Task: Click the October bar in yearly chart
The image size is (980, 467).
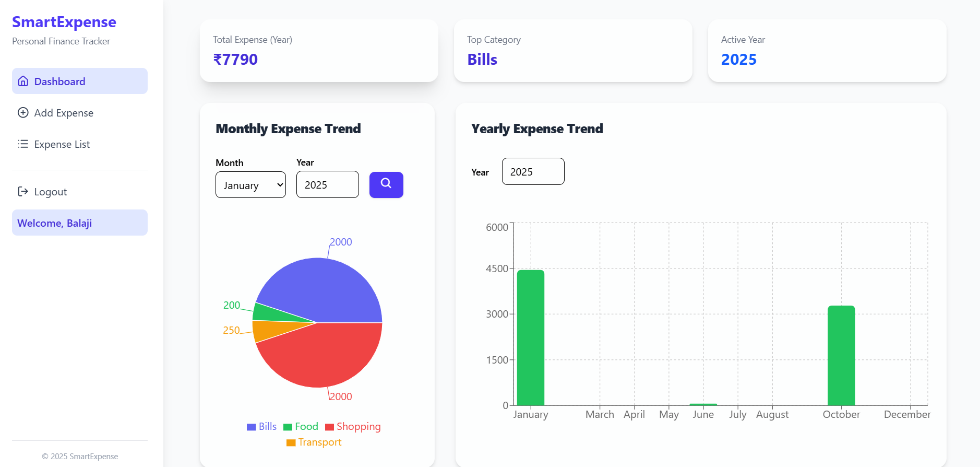Action: (841, 355)
